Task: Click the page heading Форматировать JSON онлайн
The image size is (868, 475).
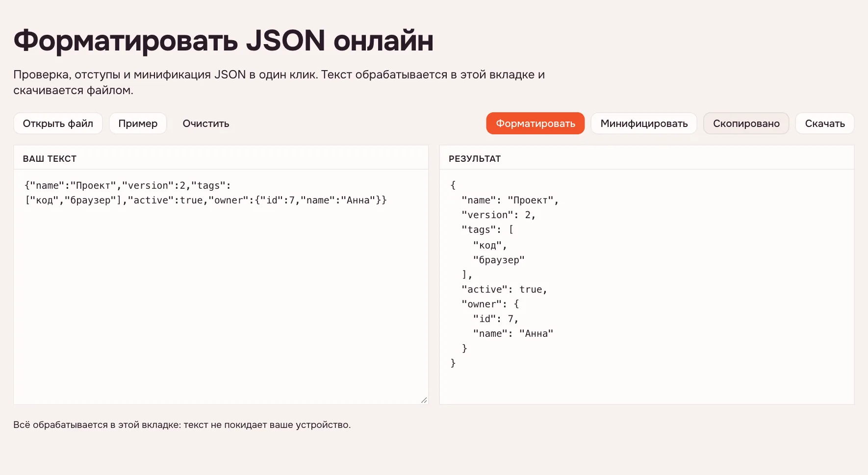Action: coord(224,40)
